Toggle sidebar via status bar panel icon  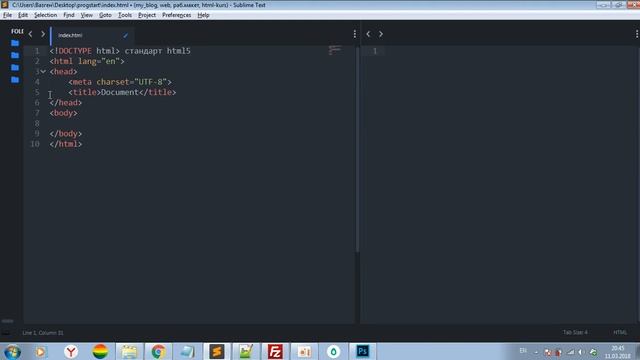point(6,333)
